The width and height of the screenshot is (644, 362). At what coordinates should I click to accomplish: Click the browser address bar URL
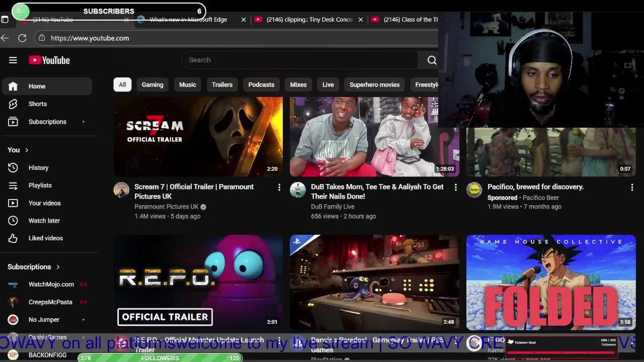click(90, 38)
